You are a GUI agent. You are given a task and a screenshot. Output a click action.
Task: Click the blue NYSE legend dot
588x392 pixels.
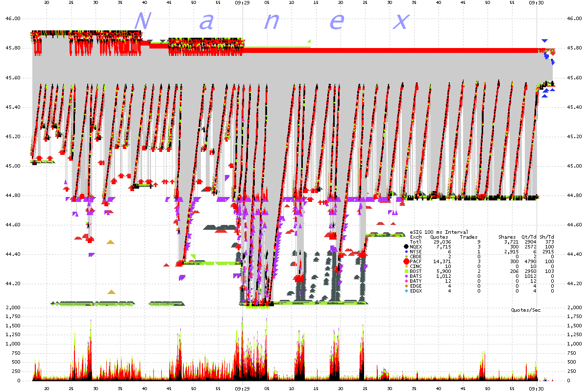pos(406,251)
